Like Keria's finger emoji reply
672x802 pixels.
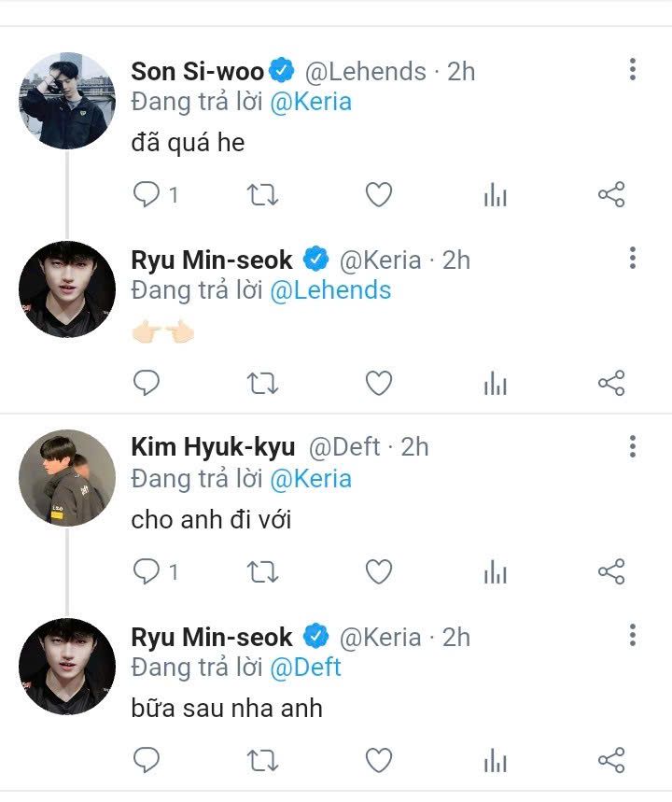click(x=378, y=383)
